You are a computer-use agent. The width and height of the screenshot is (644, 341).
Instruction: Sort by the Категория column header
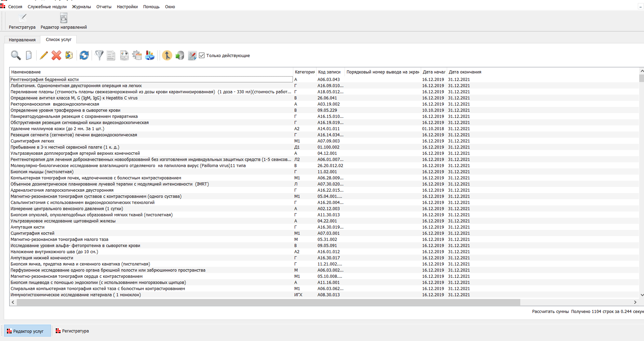click(305, 72)
